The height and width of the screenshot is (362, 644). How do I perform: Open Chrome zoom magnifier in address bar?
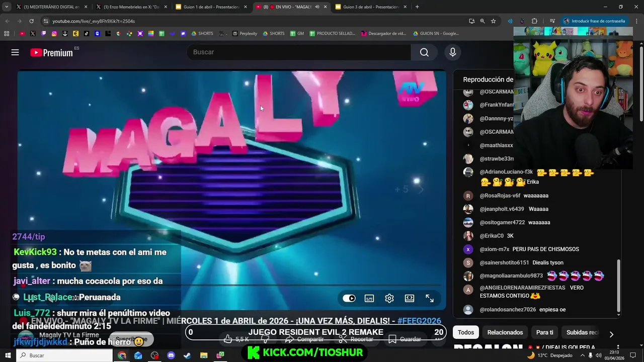click(x=482, y=21)
